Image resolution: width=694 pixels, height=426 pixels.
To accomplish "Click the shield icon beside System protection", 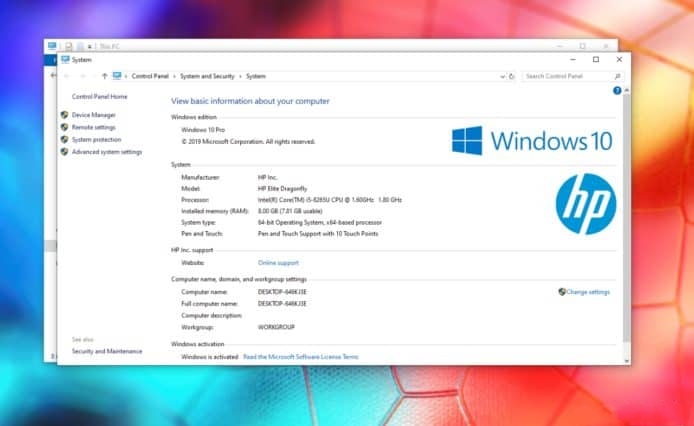I will click(65, 140).
